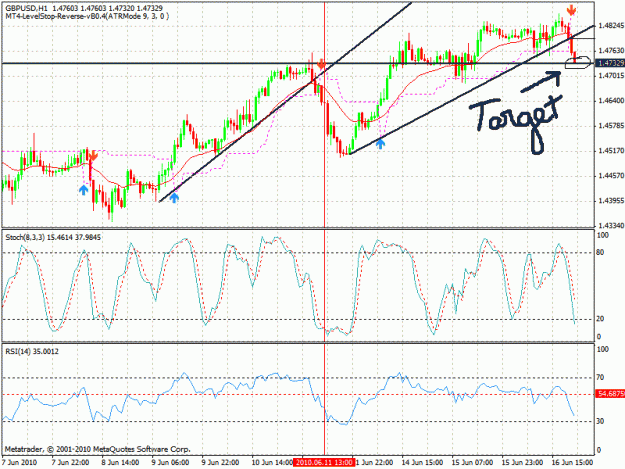Click the RSI(14) 35.0012 indicator label
The width and height of the screenshot is (625, 469).
tap(32, 351)
